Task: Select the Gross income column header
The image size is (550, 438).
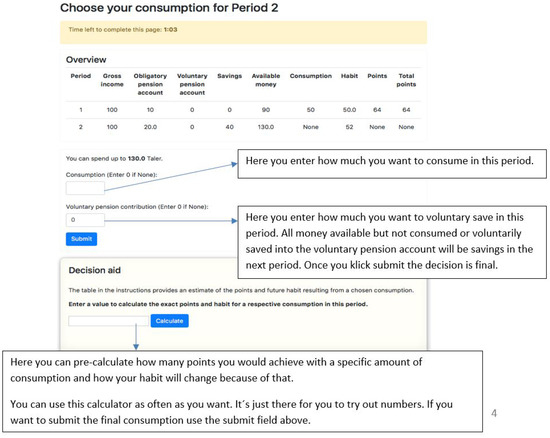Action: coord(112,80)
